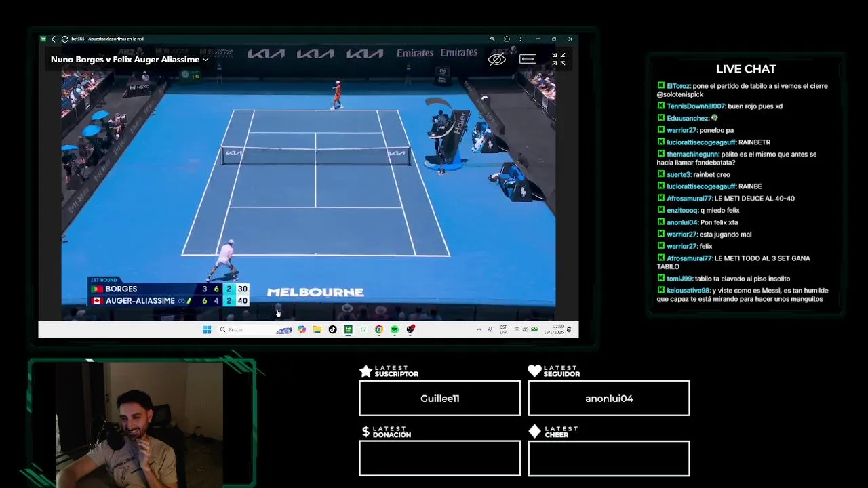Click chat message 'esta jugando mal'
The width and height of the screenshot is (868, 488).
[726, 235]
